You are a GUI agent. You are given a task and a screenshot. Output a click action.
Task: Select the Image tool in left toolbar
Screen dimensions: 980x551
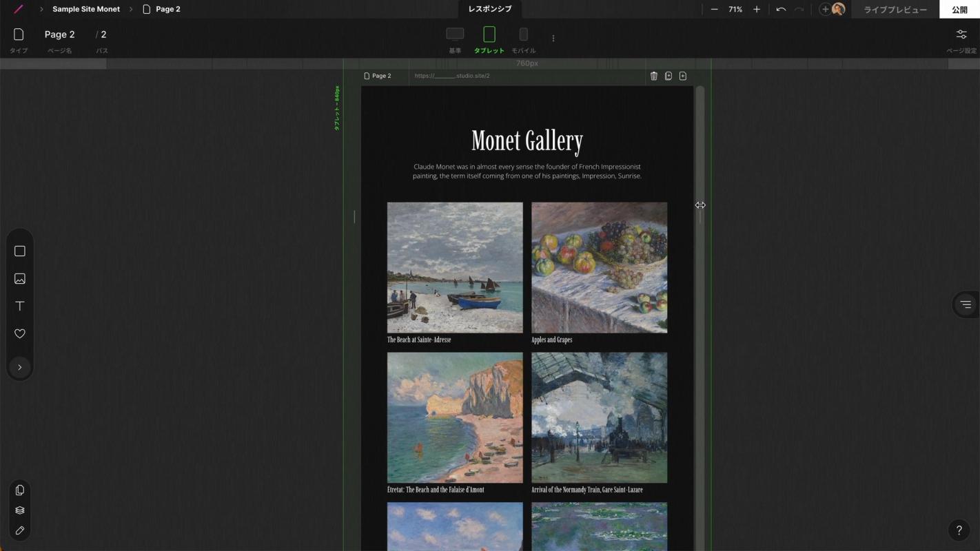pyautogui.click(x=20, y=279)
